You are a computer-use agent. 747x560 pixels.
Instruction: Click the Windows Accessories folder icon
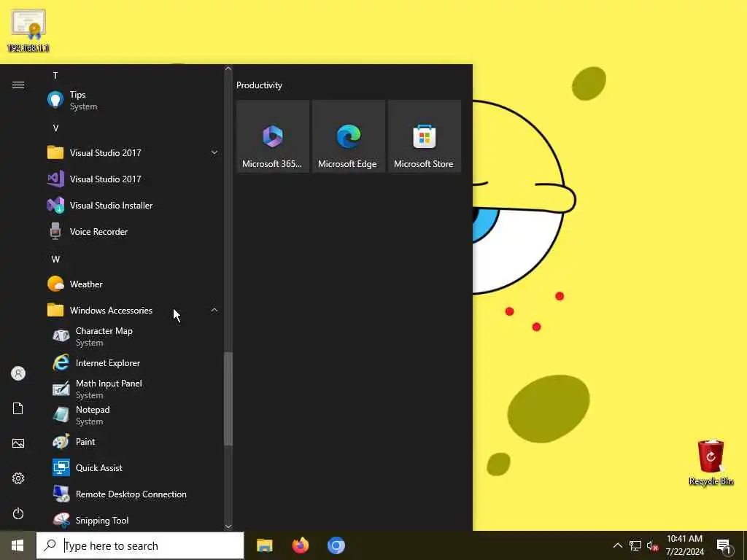pos(55,310)
